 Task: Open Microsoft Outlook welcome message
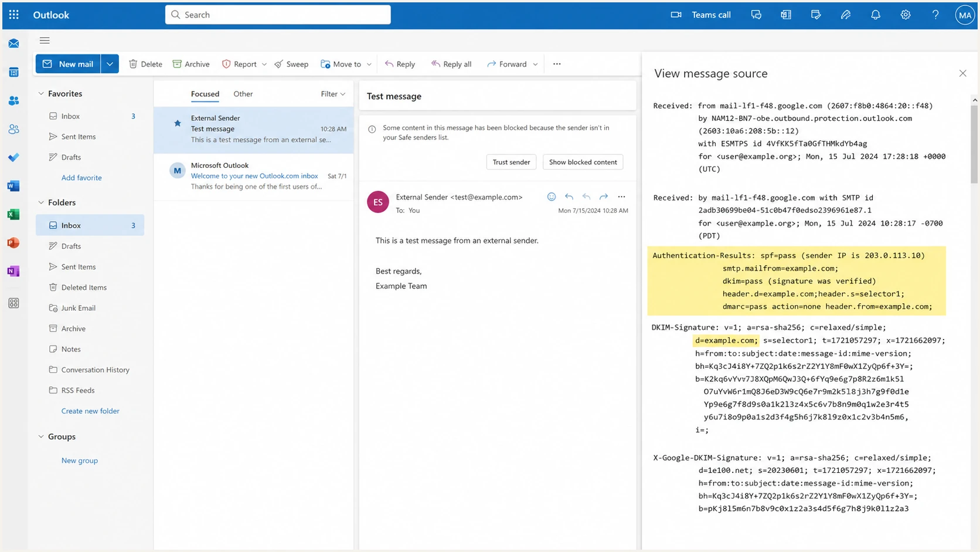point(254,176)
